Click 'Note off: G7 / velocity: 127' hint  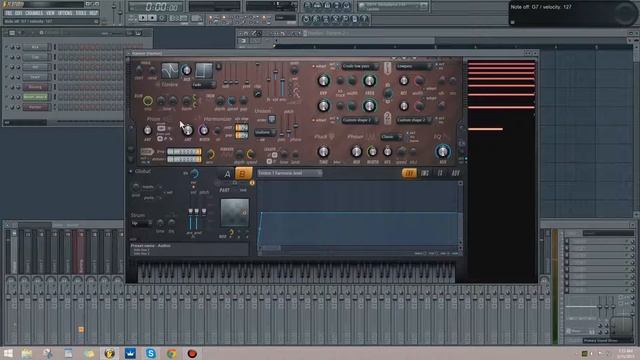click(x=541, y=7)
